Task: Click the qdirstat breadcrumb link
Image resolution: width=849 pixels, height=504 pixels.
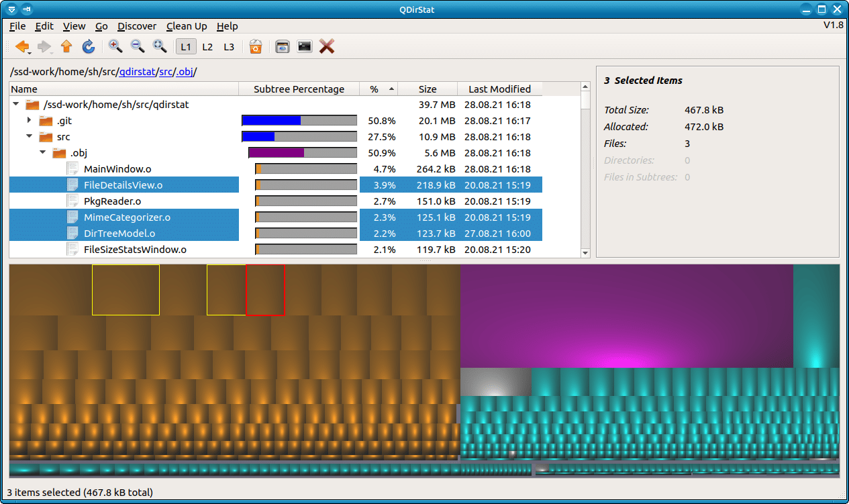Action: [137, 72]
